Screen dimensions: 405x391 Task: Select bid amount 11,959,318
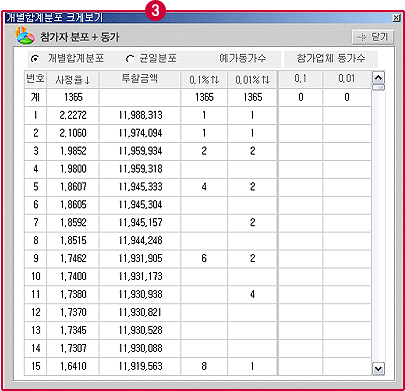[140, 169]
